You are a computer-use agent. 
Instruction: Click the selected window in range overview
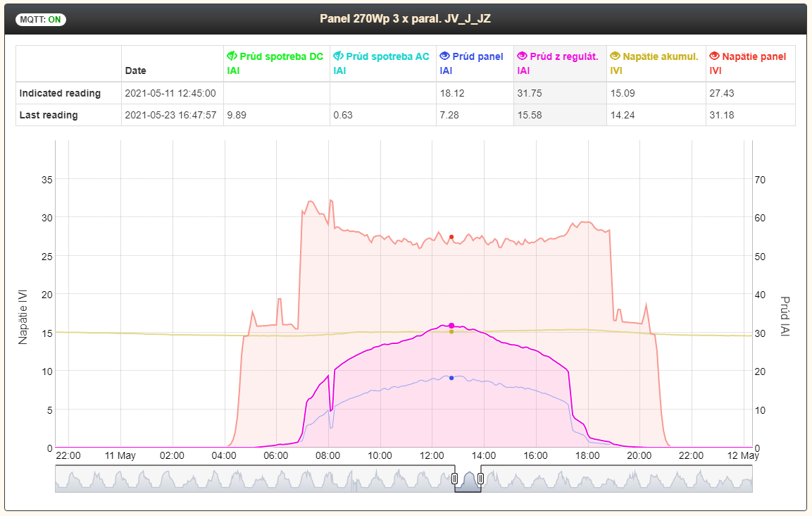[468, 479]
